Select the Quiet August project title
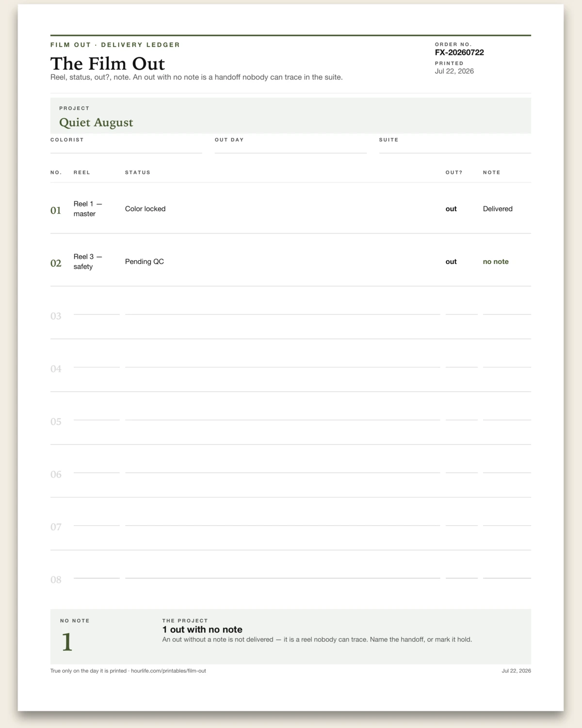 (x=96, y=122)
